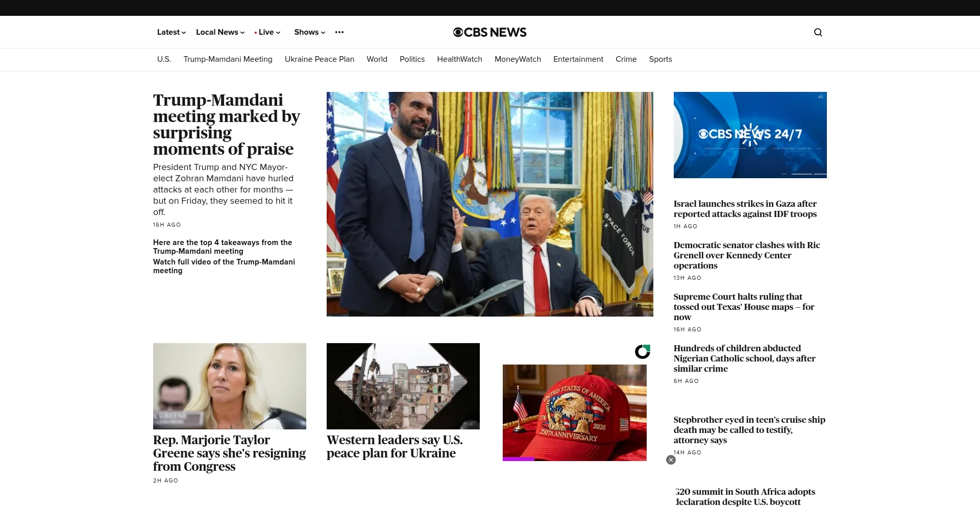The height and width of the screenshot is (507, 980).
Task: Expand the Shows dropdown
Action: [310, 32]
